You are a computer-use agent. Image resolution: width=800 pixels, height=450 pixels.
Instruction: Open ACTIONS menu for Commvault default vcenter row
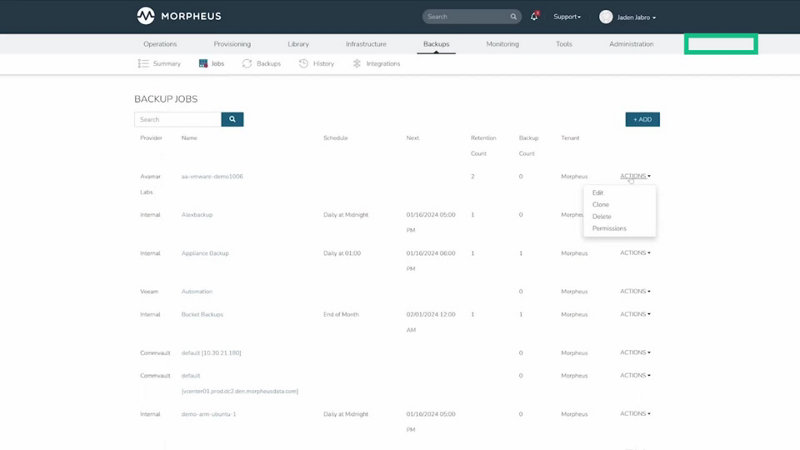click(x=635, y=375)
